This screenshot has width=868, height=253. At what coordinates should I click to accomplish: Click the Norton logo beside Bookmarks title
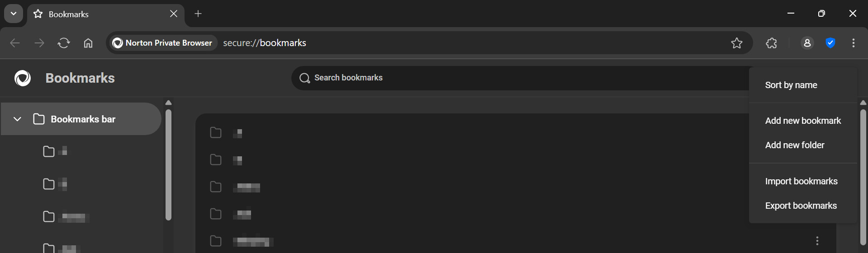(x=23, y=78)
